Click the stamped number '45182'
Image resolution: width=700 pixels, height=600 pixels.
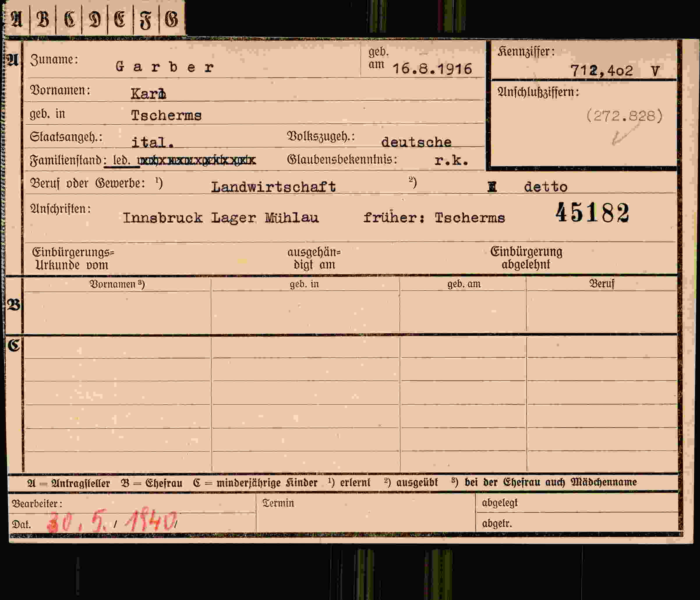593,213
